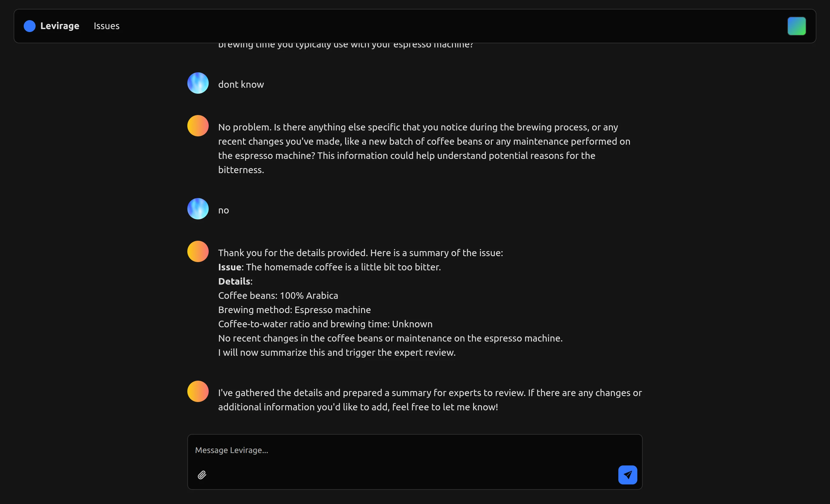The image size is (830, 504).
Task: Click the bold "Details" heading
Action: click(x=234, y=281)
